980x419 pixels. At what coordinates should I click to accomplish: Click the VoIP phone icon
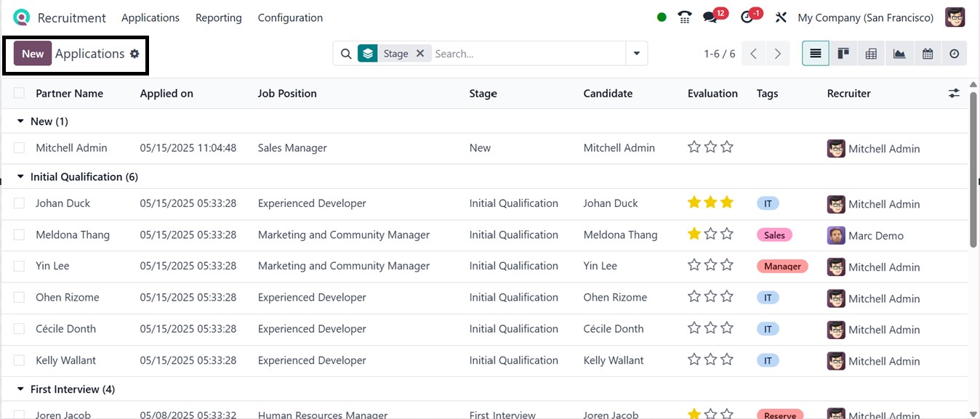[x=684, y=17]
